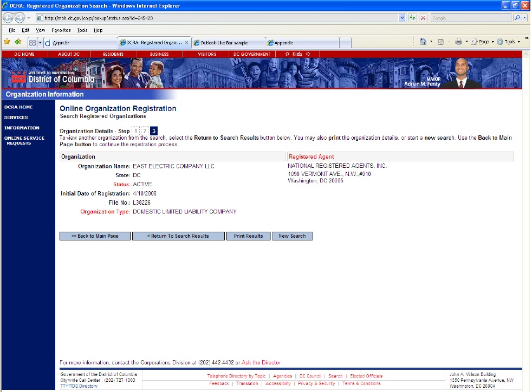Open the File menu
The height and width of the screenshot is (392, 532).
(12, 30)
